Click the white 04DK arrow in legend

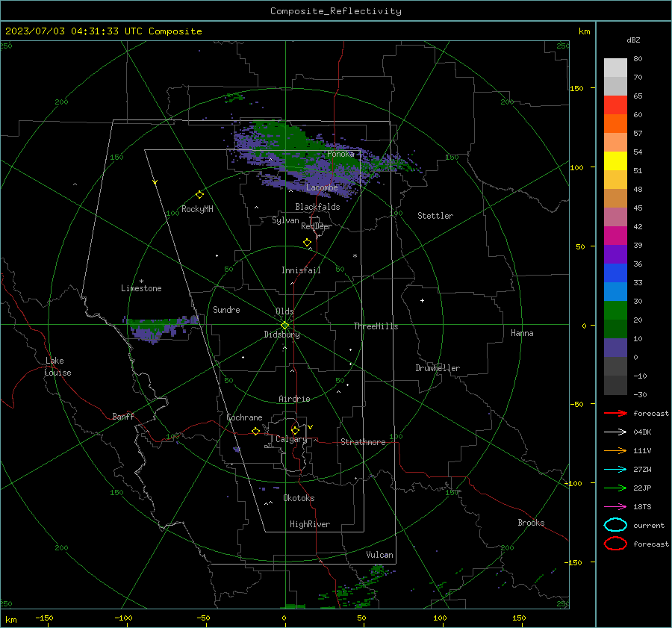(x=615, y=432)
